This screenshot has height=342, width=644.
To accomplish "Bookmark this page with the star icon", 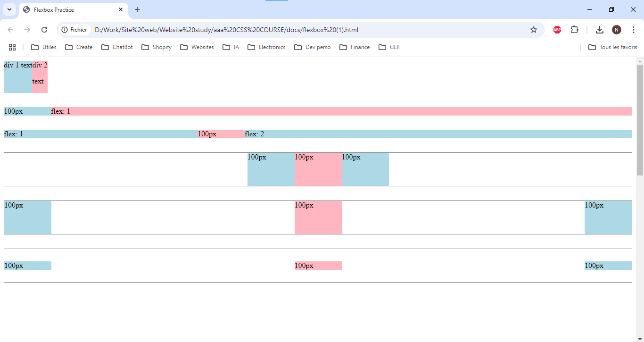I will [x=534, y=30].
